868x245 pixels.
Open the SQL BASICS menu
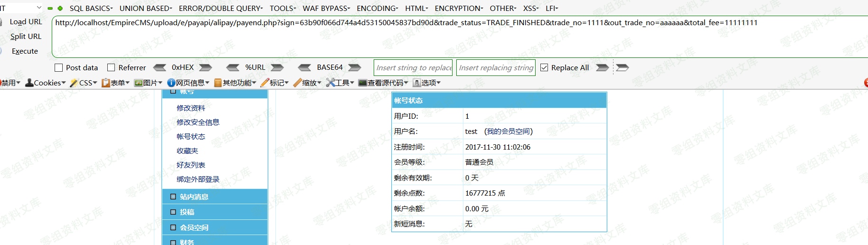pyautogui.click(x=91, y=8)
